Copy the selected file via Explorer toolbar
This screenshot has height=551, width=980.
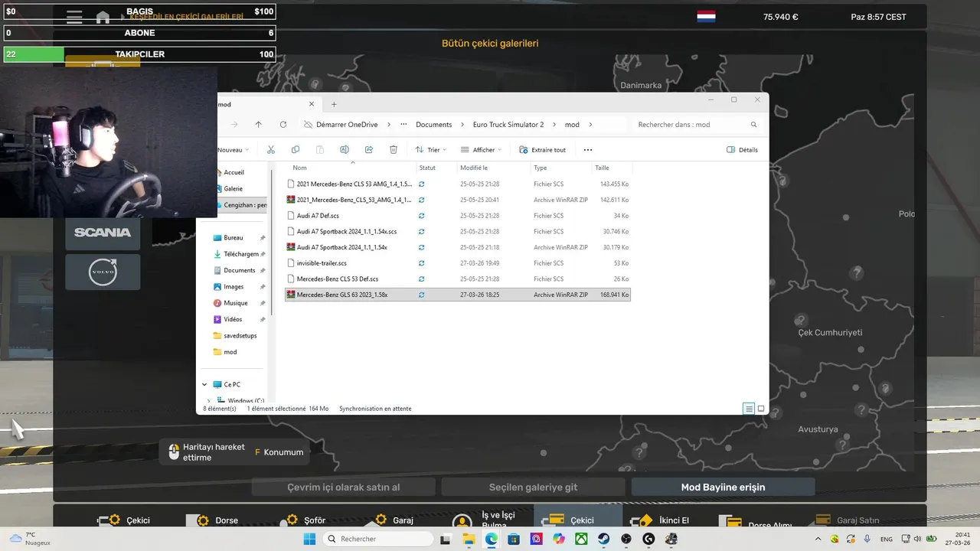click(296, 150)
